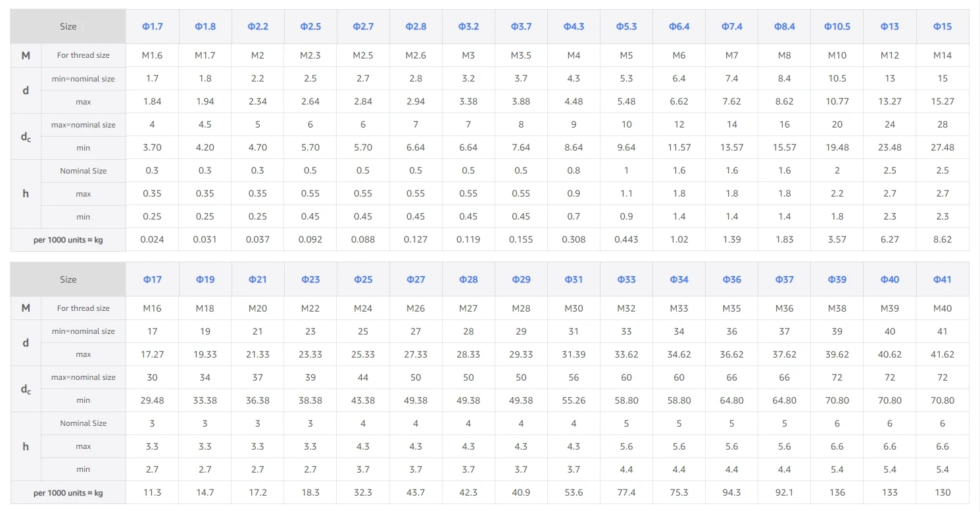Viewport: 980px width, 512px height.
Task: Select the 8.62 weight value cell
Action: [x=943, y=239]
